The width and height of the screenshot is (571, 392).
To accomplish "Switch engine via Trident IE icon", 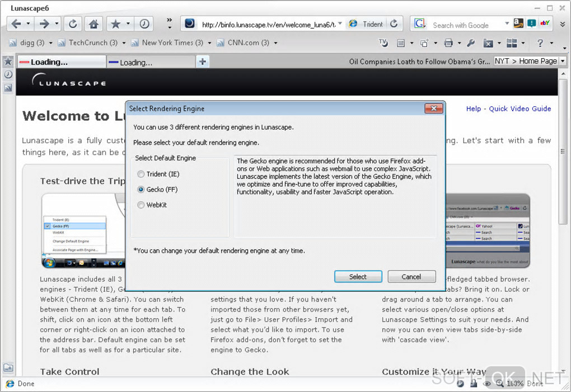I will pyautogui.click(x=353, y=24).
